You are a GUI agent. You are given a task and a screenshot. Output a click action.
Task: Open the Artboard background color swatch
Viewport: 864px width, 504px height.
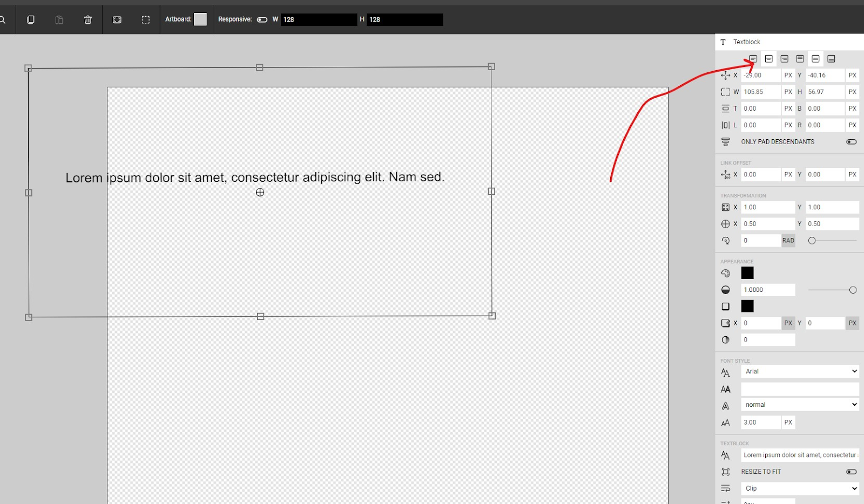(200, 19)
